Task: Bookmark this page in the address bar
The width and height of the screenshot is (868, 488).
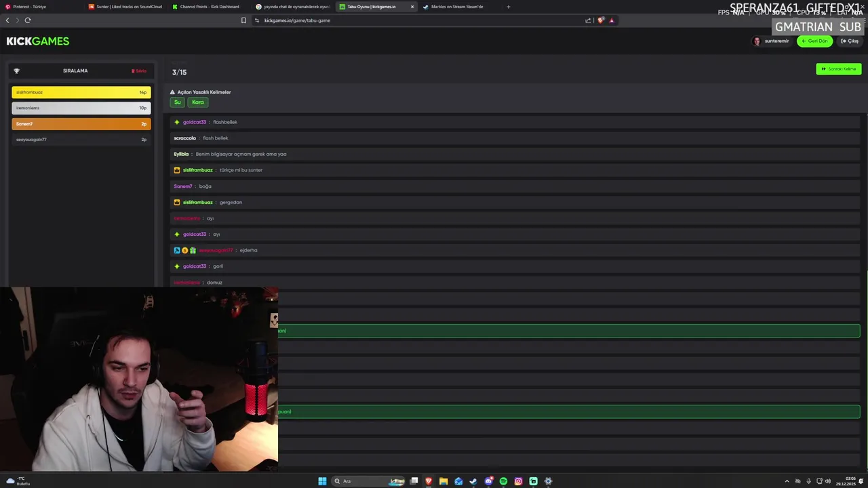Action: click(243, 20)
